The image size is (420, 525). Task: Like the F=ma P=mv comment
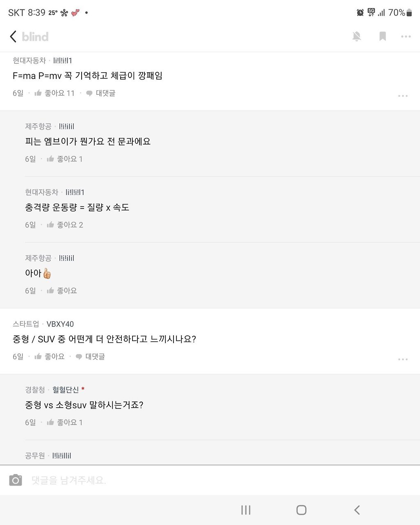coord(54,93)
